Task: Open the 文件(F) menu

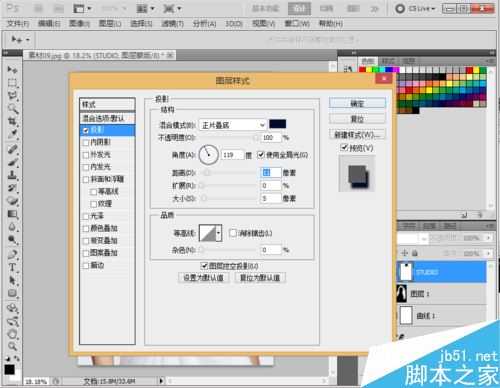Action: [18, 23]
